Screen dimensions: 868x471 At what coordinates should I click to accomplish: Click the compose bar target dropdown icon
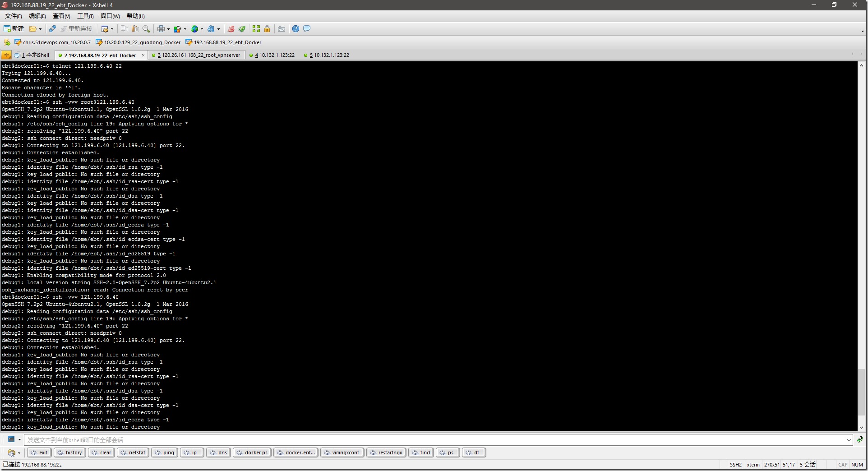(x=14, y=439)
